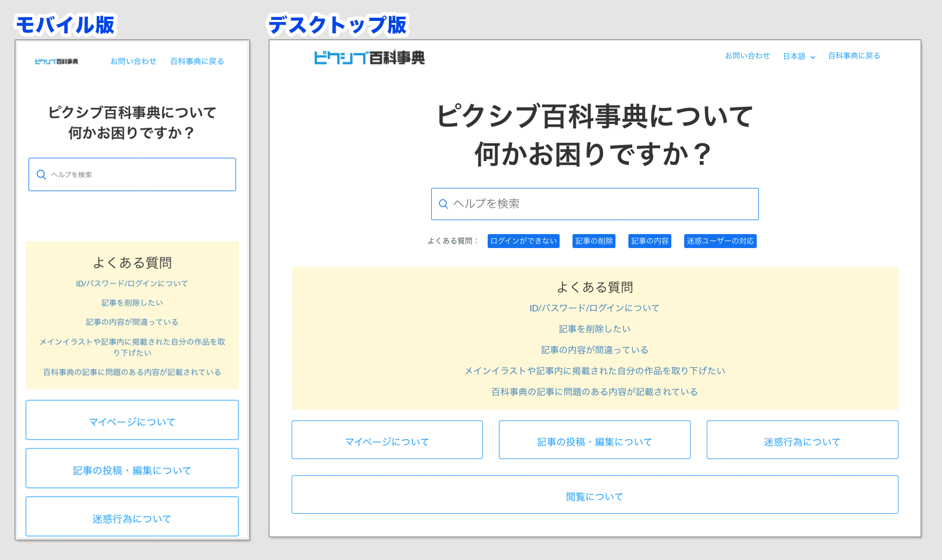This screenshot has width=942, height=560.
Task: Select the 迷惑ユーザーの対応 tag
Action: 720,241
